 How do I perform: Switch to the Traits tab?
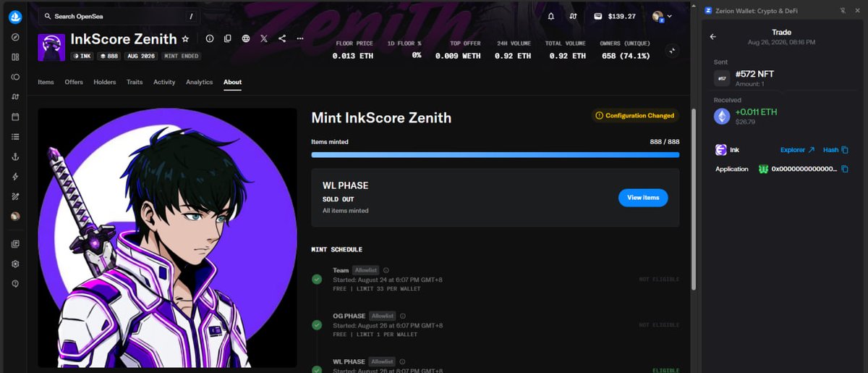[x=135, y=82]
